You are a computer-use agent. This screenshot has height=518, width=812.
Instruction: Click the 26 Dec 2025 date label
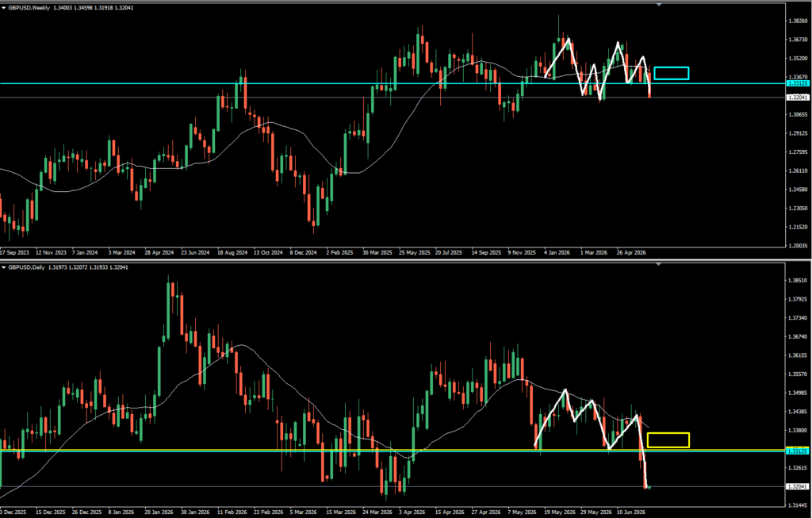87,512
